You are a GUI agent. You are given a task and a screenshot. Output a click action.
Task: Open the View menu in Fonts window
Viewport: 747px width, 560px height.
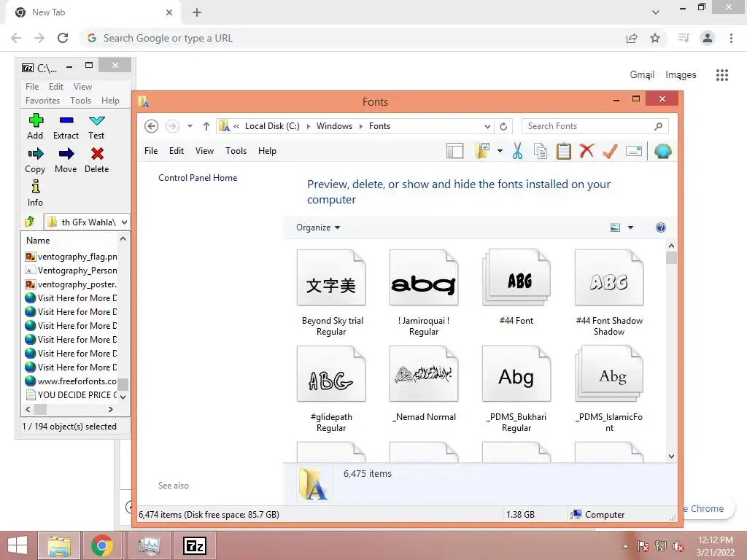tap(204, 151)
